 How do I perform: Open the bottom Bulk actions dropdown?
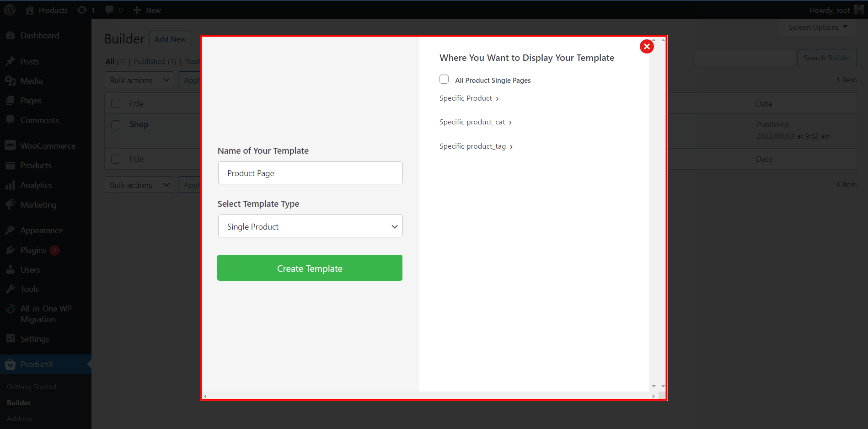[139, 185]
